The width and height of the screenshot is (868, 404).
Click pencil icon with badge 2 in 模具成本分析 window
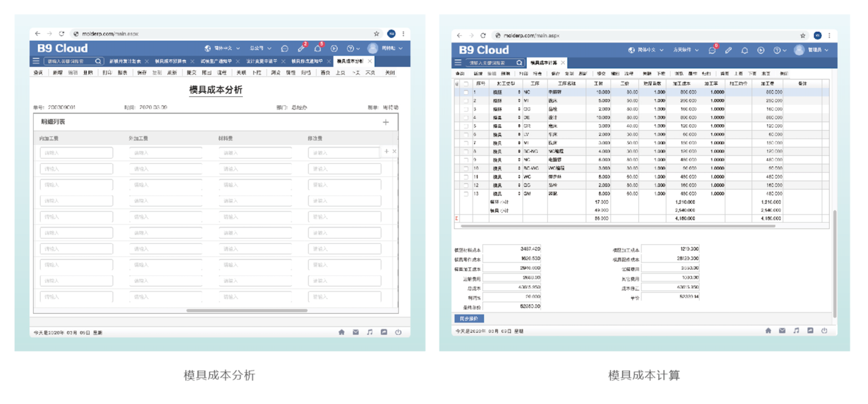[301, 49]
